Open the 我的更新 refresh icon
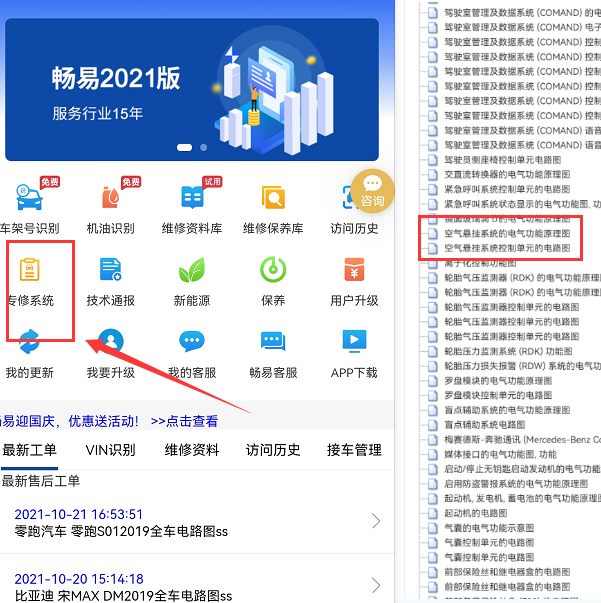The image size is (601, 603). (29, 341)
